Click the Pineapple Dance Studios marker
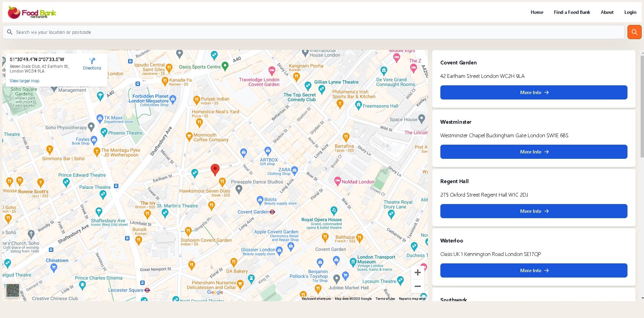Viewport: 644px width, 318px height. pyautogui.click(x=239, y=189)
